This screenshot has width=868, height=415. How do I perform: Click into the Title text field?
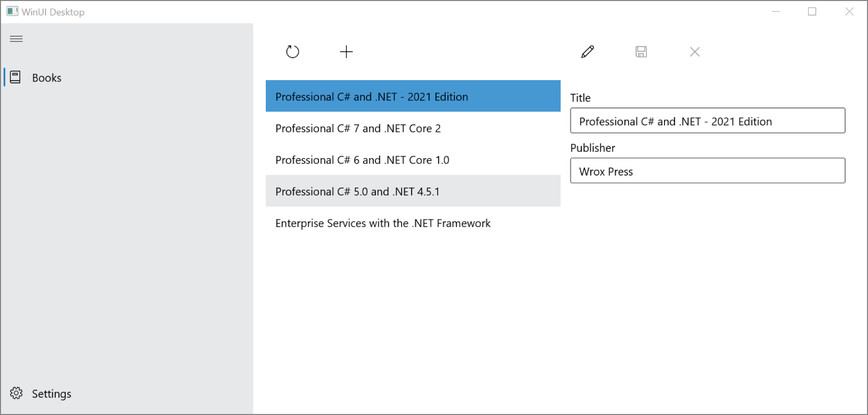coord(707,121)
